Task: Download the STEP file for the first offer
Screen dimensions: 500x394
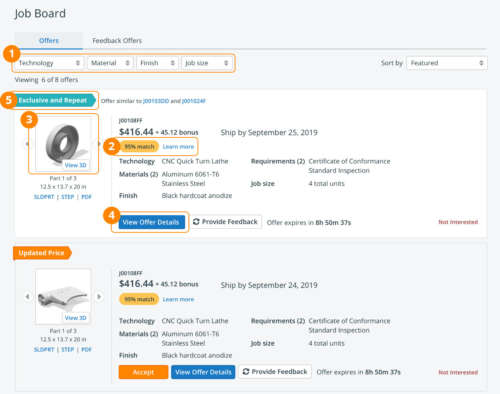Action: pos(68,197)
